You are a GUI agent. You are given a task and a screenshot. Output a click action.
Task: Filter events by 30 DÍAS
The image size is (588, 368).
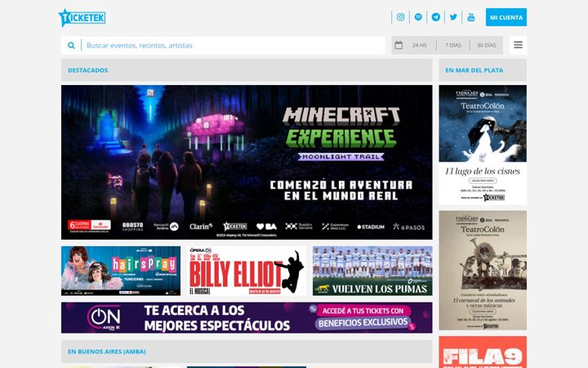[x=487, y=45]
